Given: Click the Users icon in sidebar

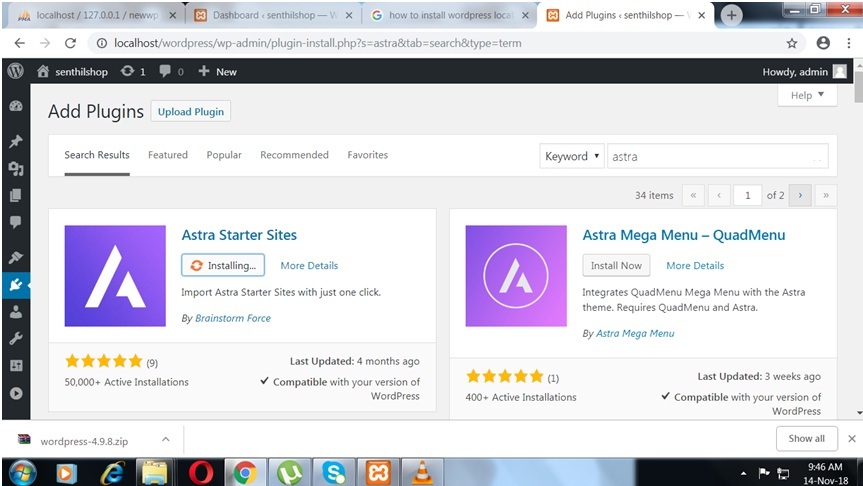Looking at the screenshot, I should tap(15, 312).
